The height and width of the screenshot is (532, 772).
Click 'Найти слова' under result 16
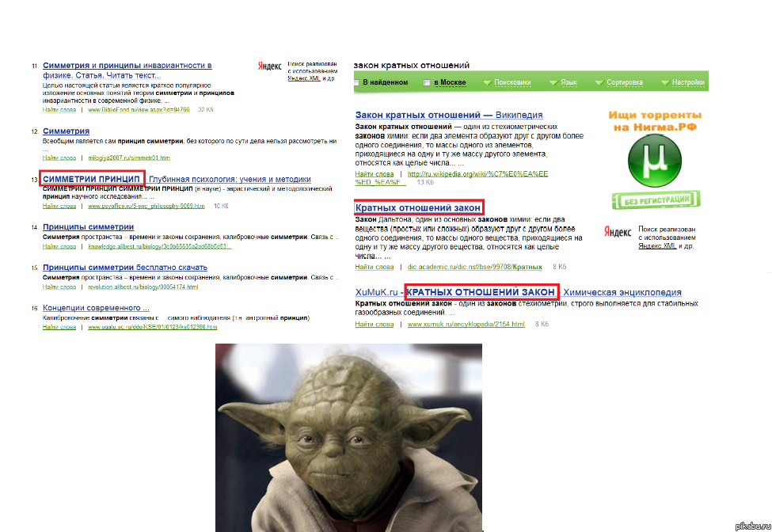pos(59,327)
